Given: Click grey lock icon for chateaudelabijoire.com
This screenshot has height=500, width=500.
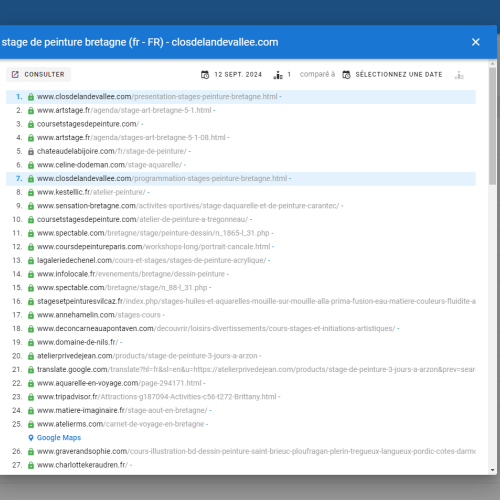Looking at the screenshot, I should (x=31, y=152).
